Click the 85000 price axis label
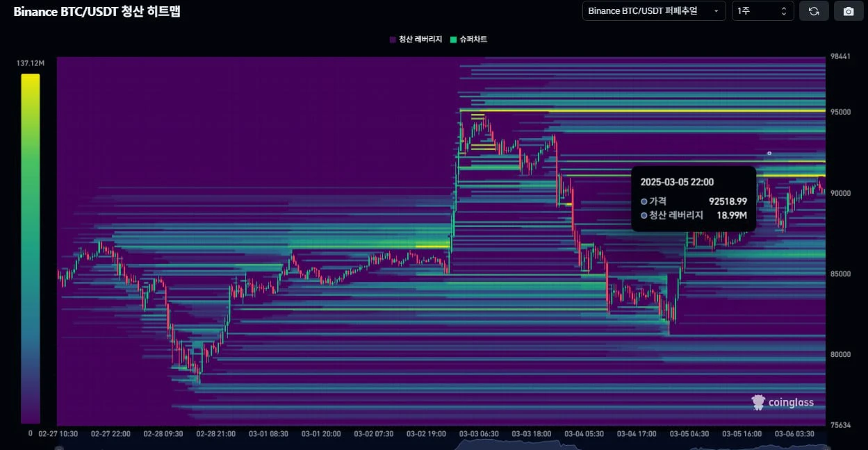The height and width of the screenshot is (450, 868). pos(842,274)
